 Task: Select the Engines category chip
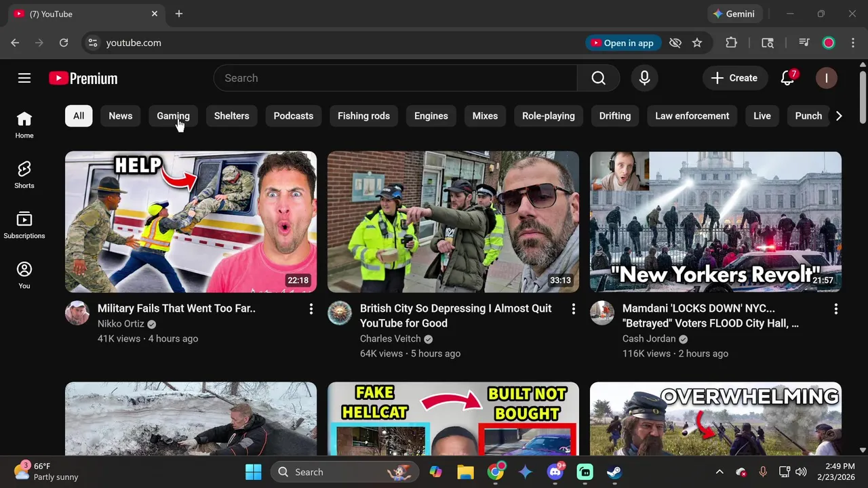tap(431, 116)
